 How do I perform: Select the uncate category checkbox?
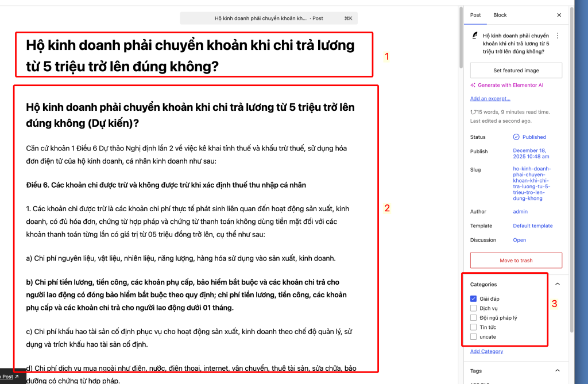(474, 336)
